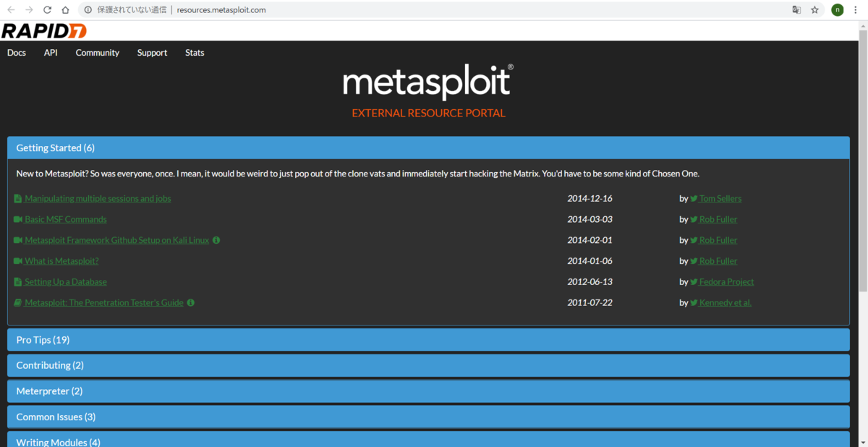The width and height of the screenshot is (868, 447).
Task: Click video icon beside Basic MSF Commands
Action: (x=18, y=219)
